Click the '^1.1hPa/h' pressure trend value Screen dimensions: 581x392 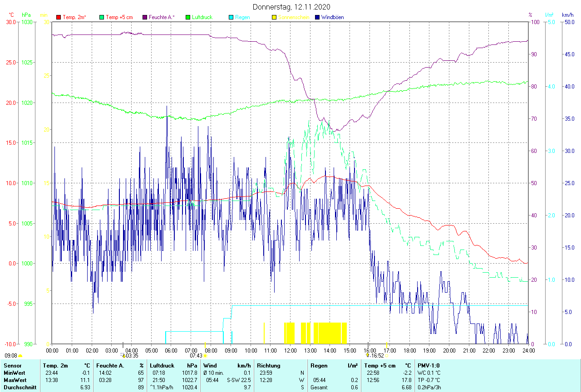[x=162, y=387]
